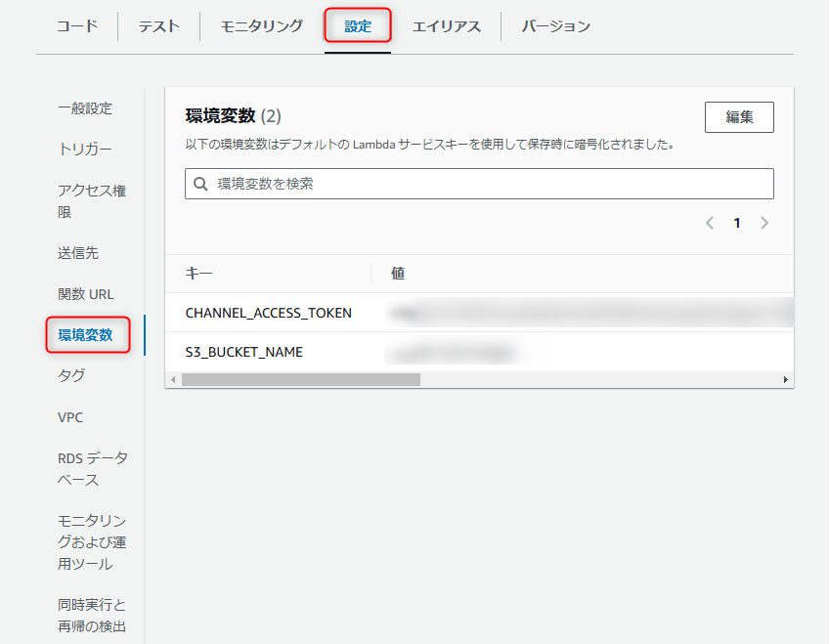Select 送信先 in the sidebar
Image resolution: width=829 pixels, height=644 pixels.
(78, 253)
